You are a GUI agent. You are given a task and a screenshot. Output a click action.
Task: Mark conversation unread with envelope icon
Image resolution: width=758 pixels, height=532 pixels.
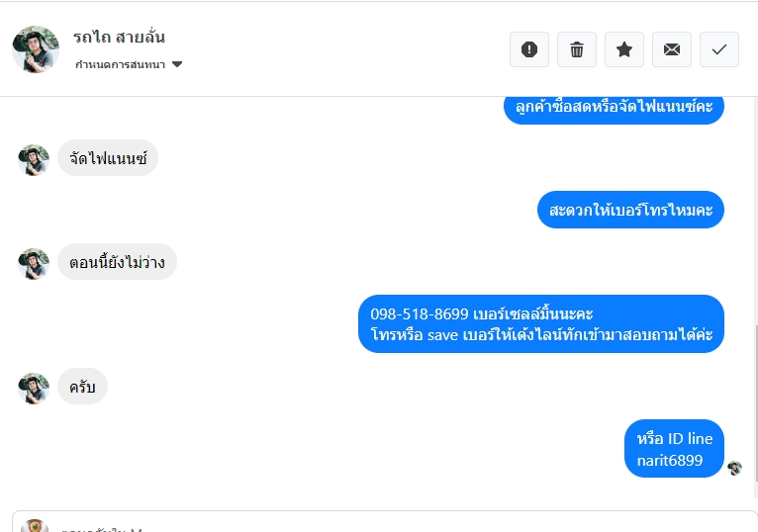coord(672,49)
